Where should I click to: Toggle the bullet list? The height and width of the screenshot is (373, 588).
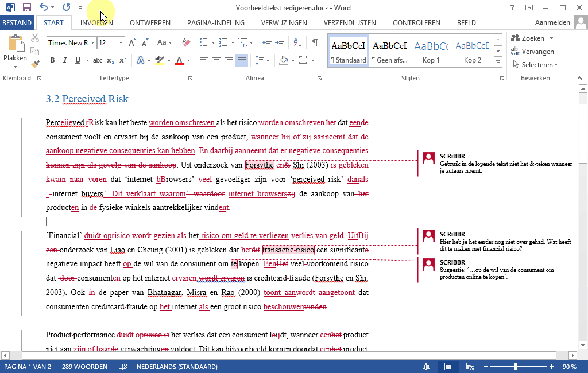point(204,42)
